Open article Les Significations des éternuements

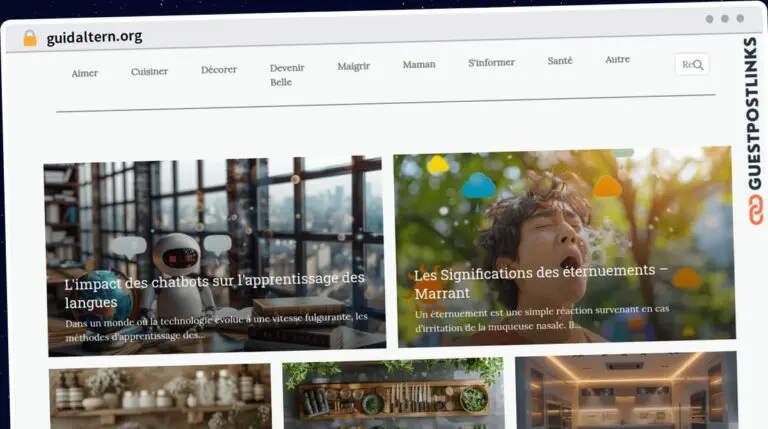tap(541, 283)
